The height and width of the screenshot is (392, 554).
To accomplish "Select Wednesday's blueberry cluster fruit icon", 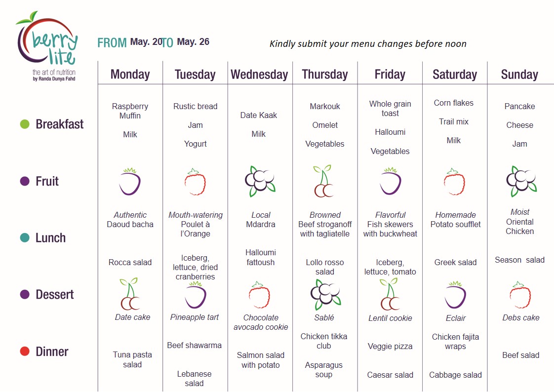I will click(x=260, y=181).
